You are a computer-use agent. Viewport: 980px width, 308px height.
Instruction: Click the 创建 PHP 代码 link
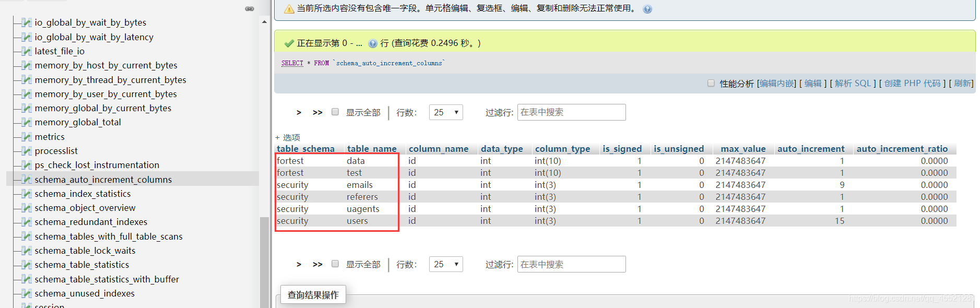(912, 84)
